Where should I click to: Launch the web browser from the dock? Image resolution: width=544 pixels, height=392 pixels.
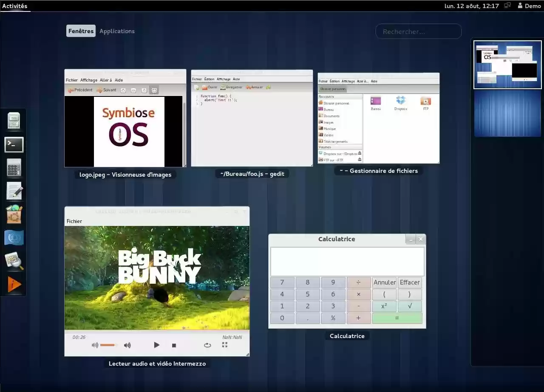tap(14, 238)
